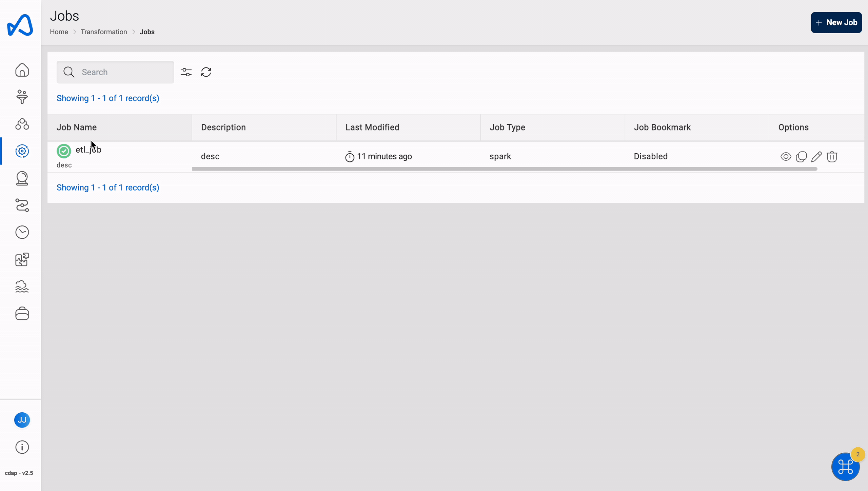Toggle Job Bookmark from Disabled state
The image size is (868, 491).
pos(651,156)
